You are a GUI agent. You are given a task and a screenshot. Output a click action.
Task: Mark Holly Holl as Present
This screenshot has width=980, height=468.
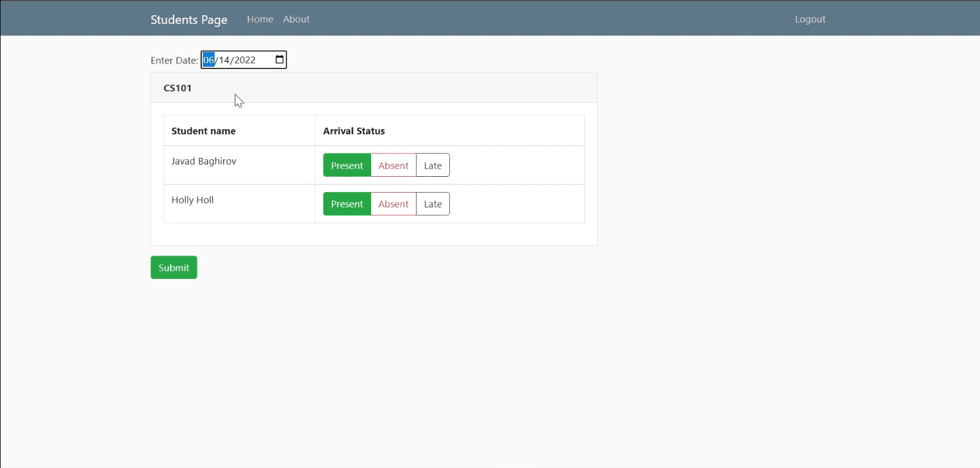click(347, 204)
